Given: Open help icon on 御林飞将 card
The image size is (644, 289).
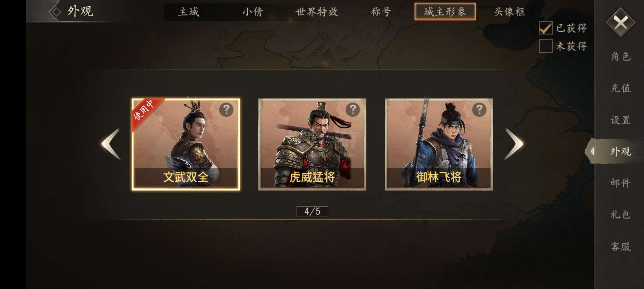Looking at the screenshot, I should pyautogui.click(x=479, y=109).
